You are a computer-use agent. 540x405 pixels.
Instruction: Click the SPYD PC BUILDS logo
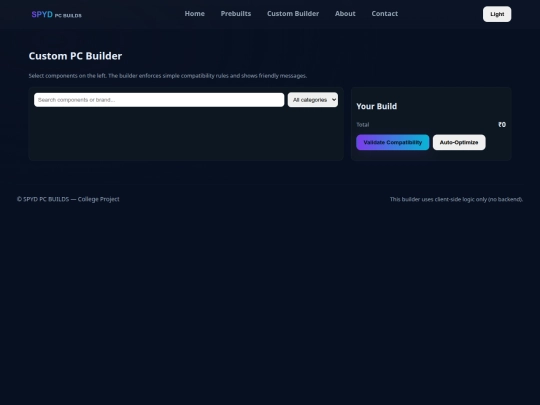click(56, 14)
